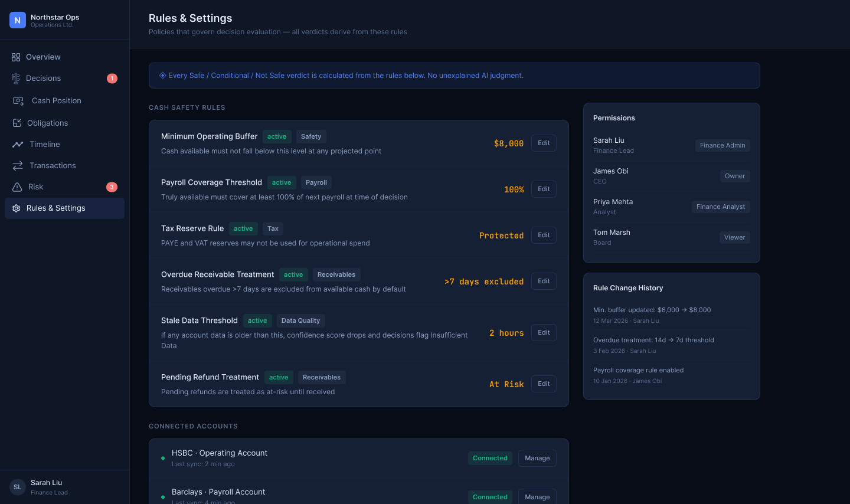Screen dimensions: 850x504
Task: Click the Data Quality tag
Action: [x=300, y=320]
